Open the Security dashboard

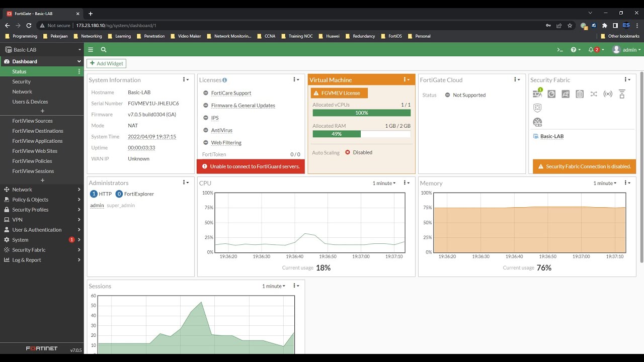coord(42,81)
